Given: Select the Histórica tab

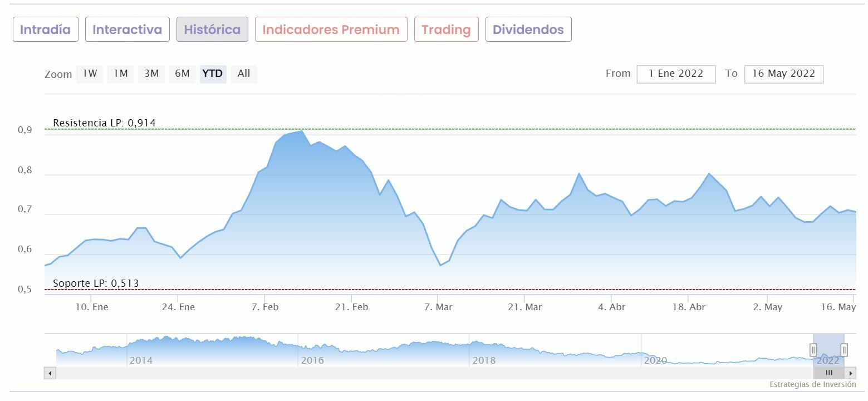Looking at the screenshot, I should (212, 30).
